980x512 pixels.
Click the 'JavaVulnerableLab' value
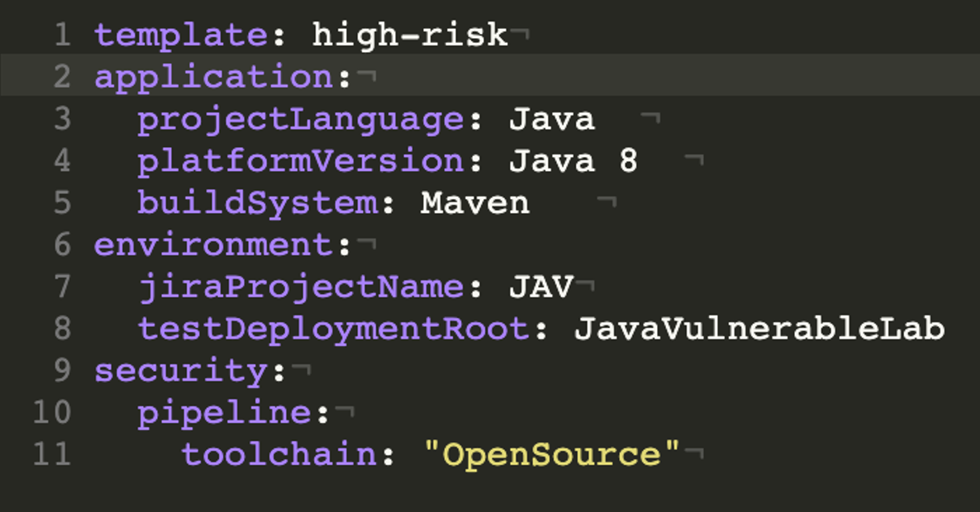pyautogui.click(x=759, y=329)
